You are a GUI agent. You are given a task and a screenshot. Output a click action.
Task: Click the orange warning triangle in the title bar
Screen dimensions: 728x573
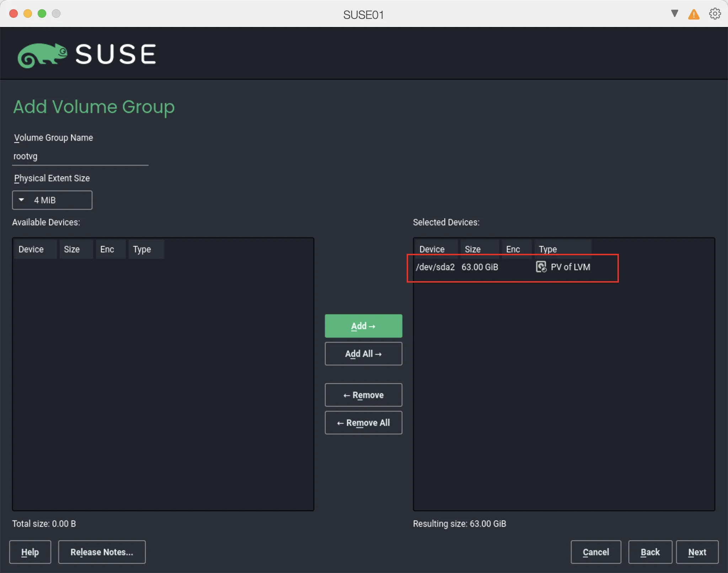coord(693,14)
